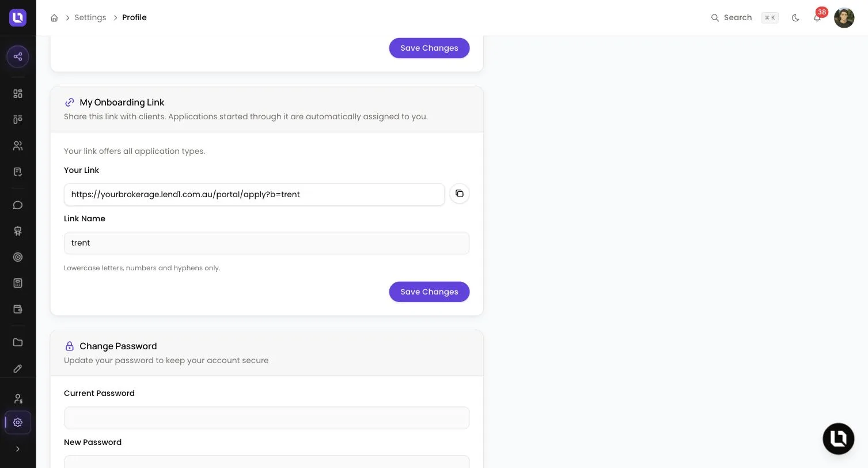
Task: Focus the Link Name field containing trent
Action: click(x=267, y=243)
